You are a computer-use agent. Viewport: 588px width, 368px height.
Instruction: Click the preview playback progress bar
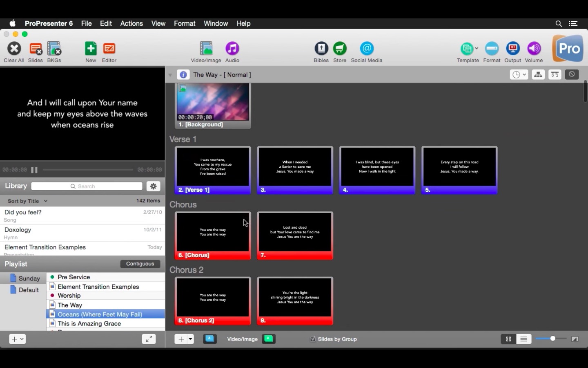(x=88, y=170)
